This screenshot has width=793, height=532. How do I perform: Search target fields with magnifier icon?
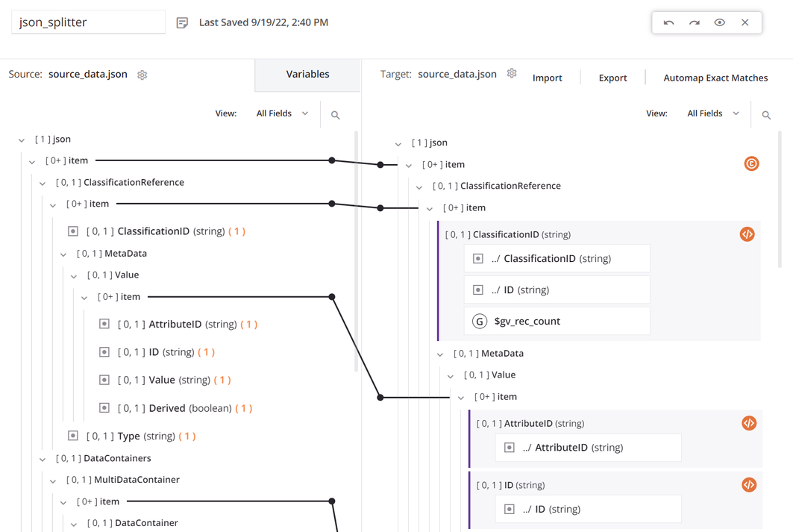(766, 115)
